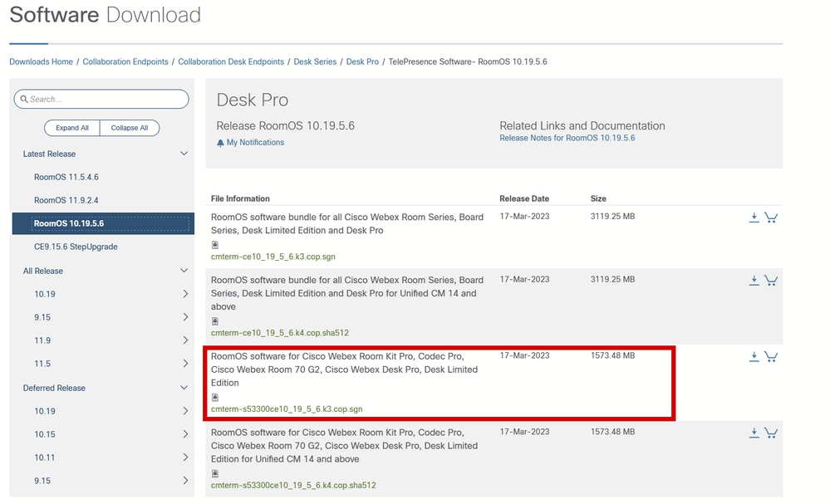The width and height of the screenshot is (830, 504).
Task: Go to Collaboration Endpoints breadcrumb
Action: point(125,62)
